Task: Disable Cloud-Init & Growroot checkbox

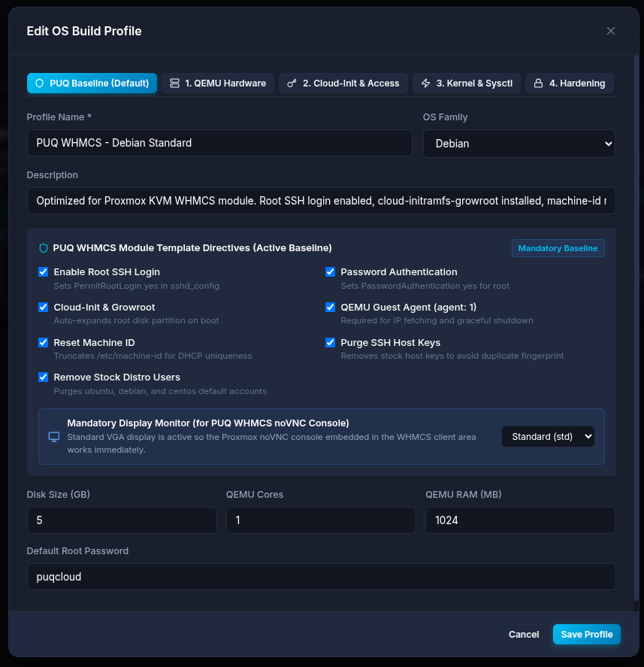Action: pyautogui.click(x=44, y=307)
